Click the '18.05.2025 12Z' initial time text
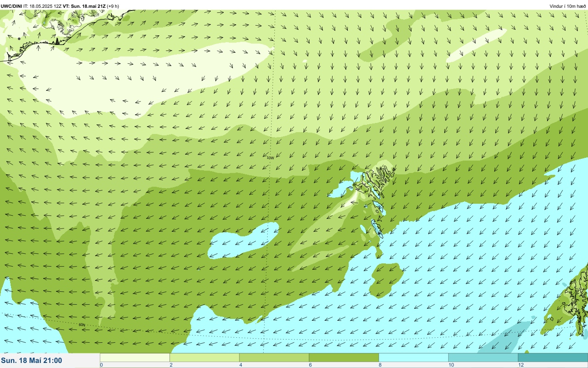Image resolution: width=588 pixels, height=368 pixels. click(45, 6)
